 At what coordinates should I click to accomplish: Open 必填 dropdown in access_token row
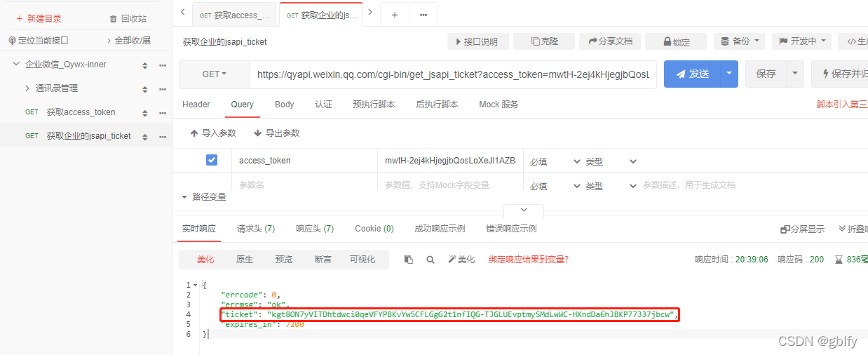[x=555, y=161]
